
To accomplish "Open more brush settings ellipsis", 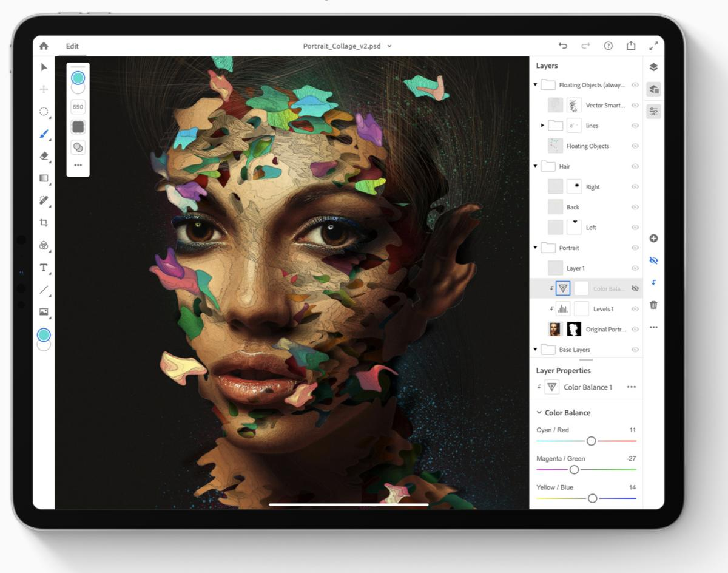I will tap(78, 165).
